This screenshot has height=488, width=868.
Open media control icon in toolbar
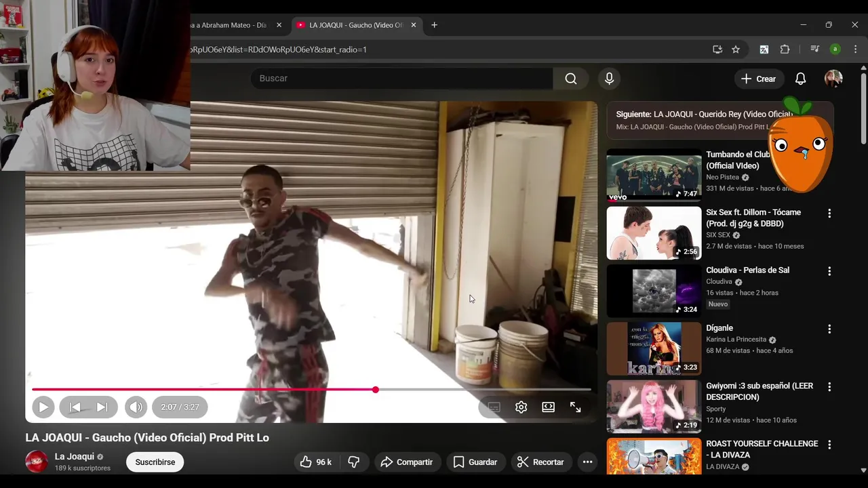tap(815, 49)
